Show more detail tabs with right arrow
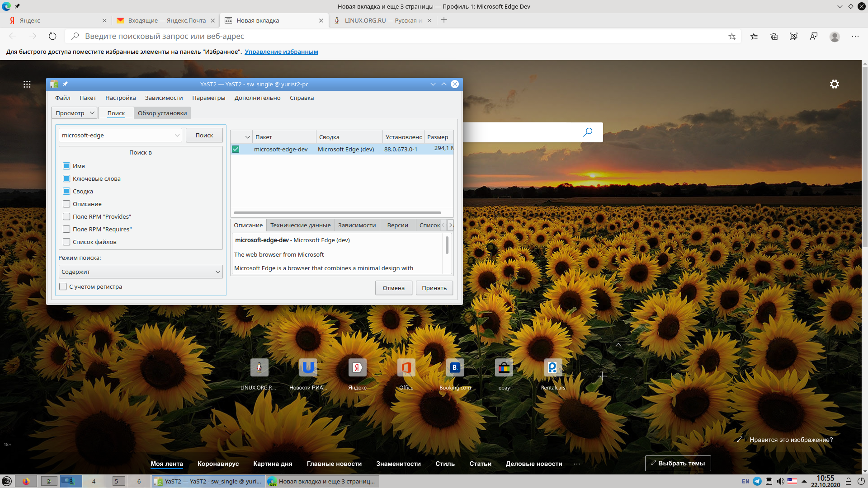The image size is (868, 488). tap(450, 225)
